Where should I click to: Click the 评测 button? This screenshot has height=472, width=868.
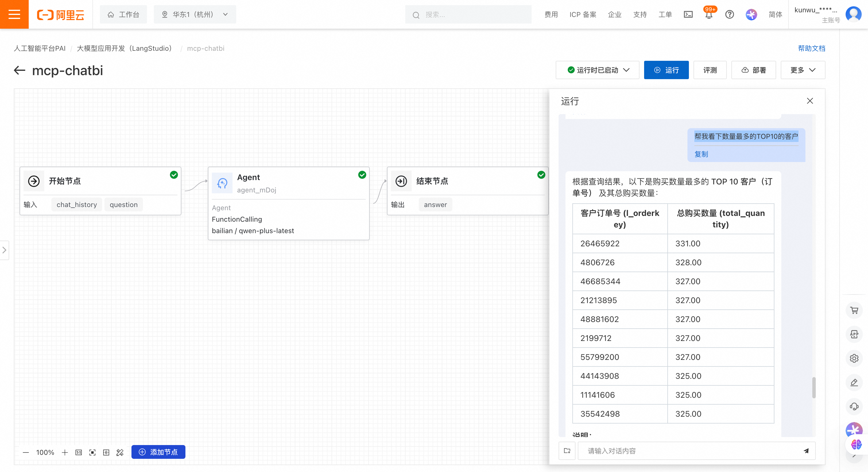pos(710,70)
